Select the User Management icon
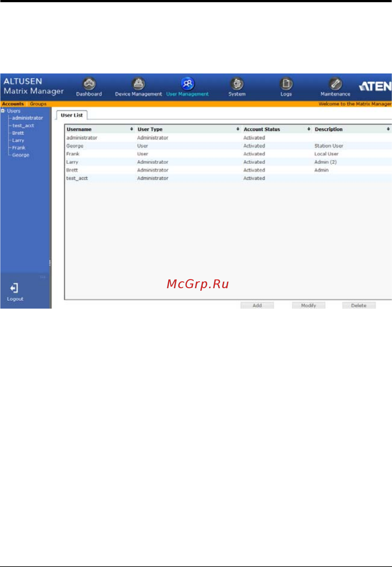The height and width of the screenshot is (567, 392). pos(187,84)
